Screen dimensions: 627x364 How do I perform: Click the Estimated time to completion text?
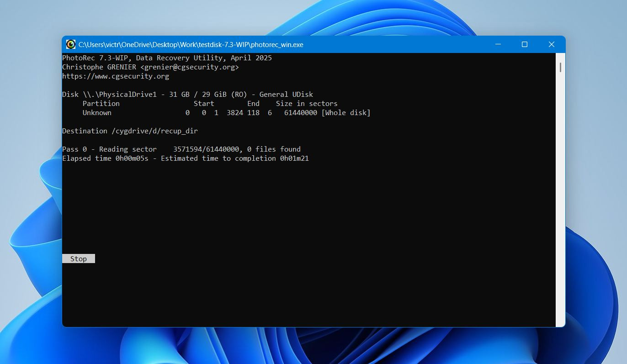click(x=234, y=158)
